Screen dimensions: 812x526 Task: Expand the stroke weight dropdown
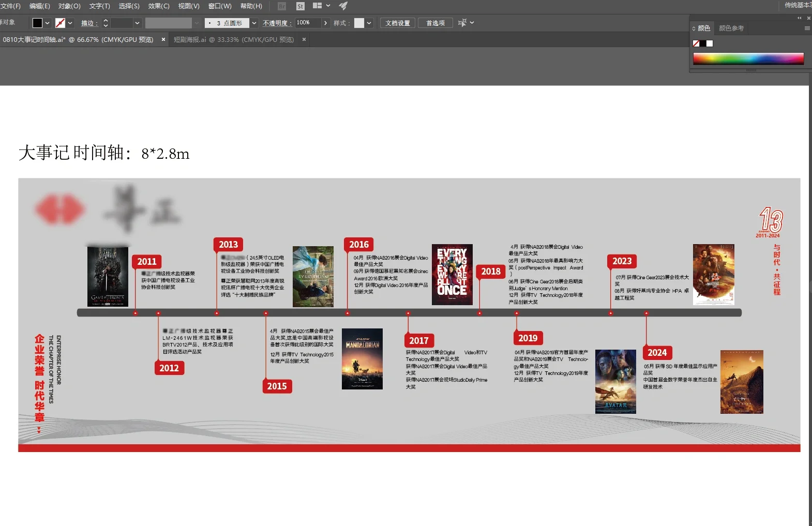[x=137, y=23]
